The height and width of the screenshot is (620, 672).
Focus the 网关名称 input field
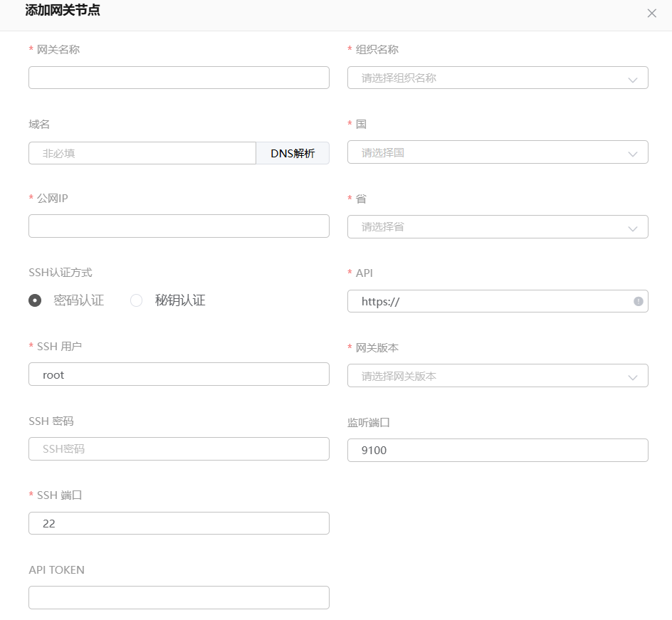[179, 78]
